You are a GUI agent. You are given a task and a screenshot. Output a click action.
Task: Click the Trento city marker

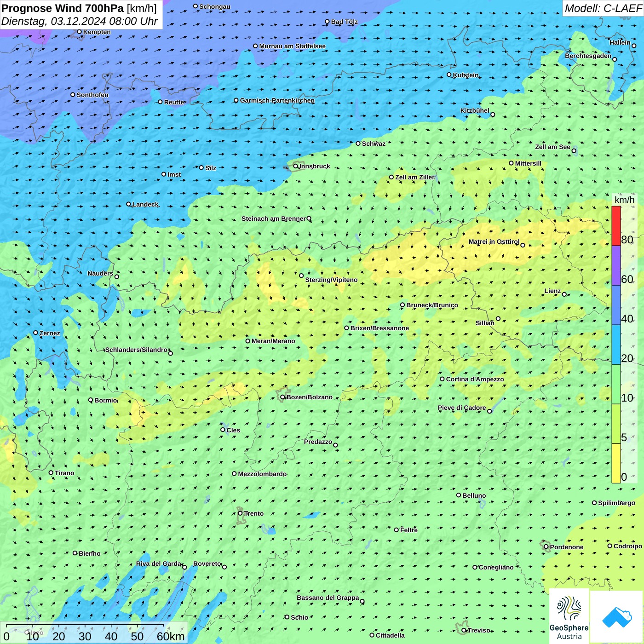[x=240, y=513]
